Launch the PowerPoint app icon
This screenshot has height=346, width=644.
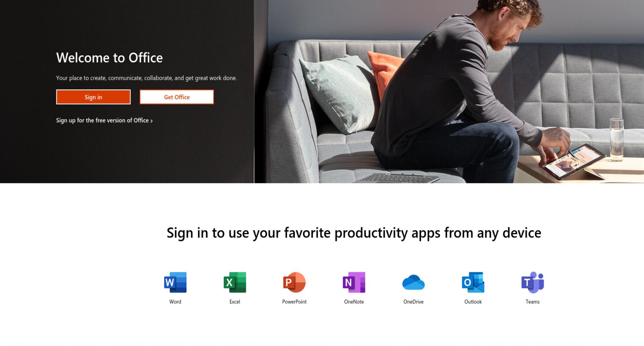pyautogui.click(x=294, y=282)
